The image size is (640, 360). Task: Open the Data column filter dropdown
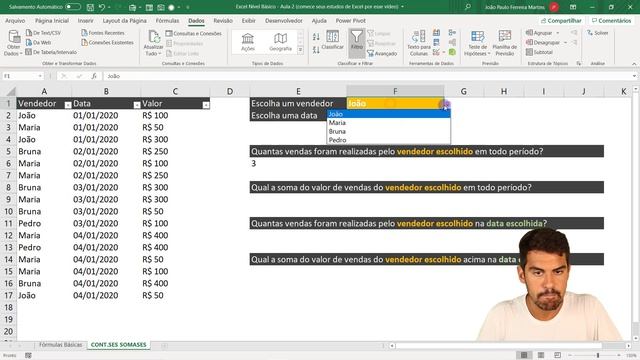pyautogui.click(x=137, y=105)
